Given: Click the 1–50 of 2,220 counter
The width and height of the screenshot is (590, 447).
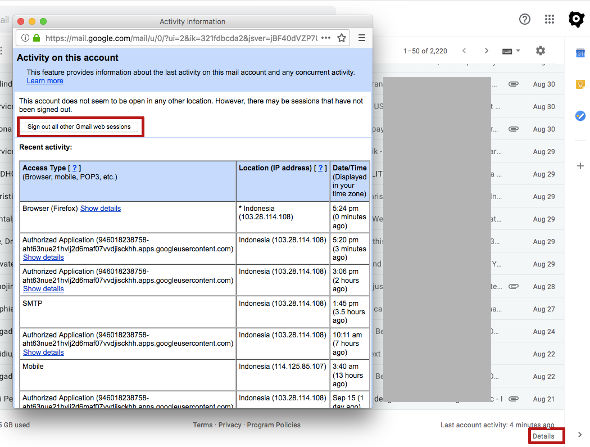Looking at the screenshot, I should point(425,51).
